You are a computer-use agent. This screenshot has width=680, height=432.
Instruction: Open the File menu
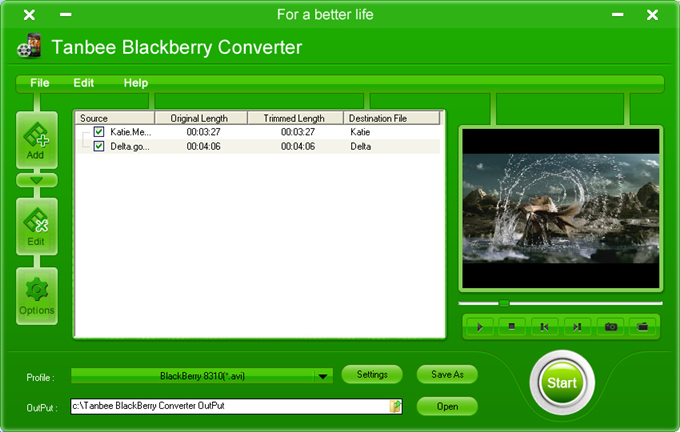click(40, 83)
